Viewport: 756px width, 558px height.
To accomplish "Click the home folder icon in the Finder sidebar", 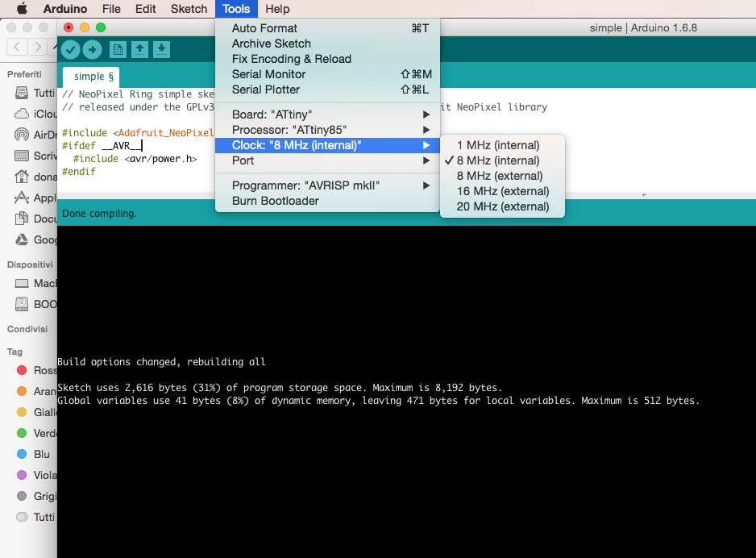I will pos(22,177).
